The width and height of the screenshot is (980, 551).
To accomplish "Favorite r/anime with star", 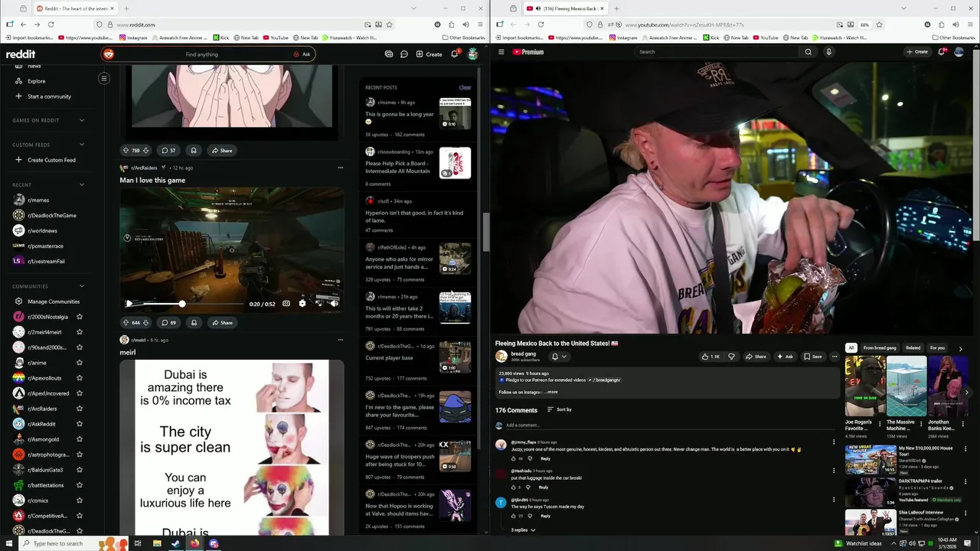I will (x=80, y=363).
